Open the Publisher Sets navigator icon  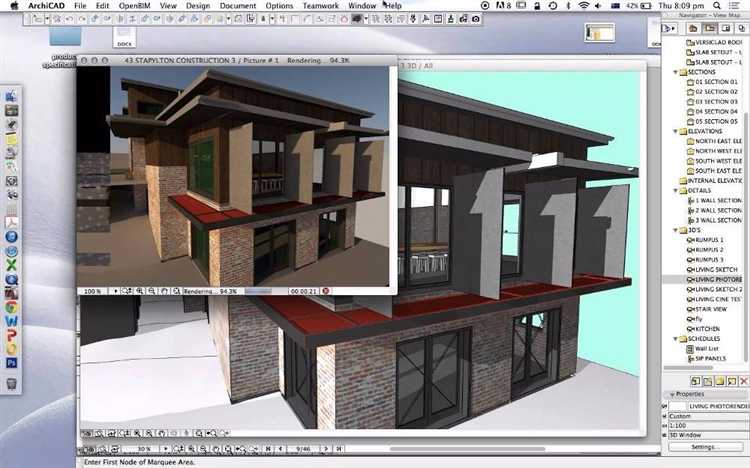(741, 28)
